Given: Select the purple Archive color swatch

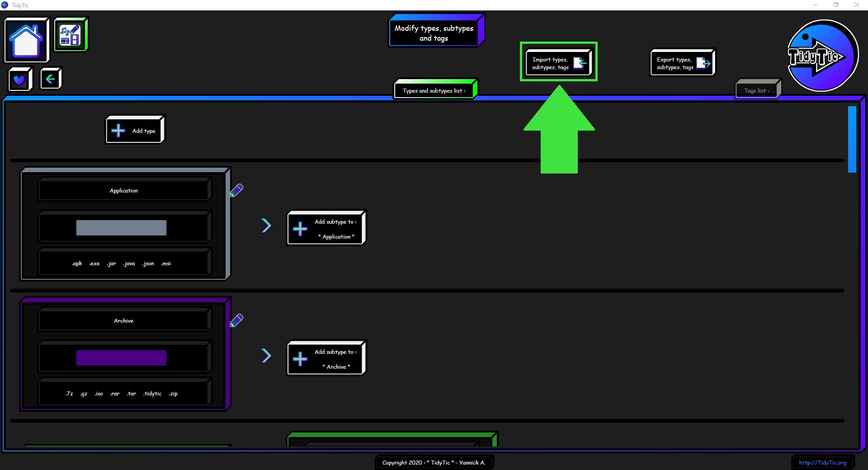Looking at the screenshot, I should pos(121,358).
